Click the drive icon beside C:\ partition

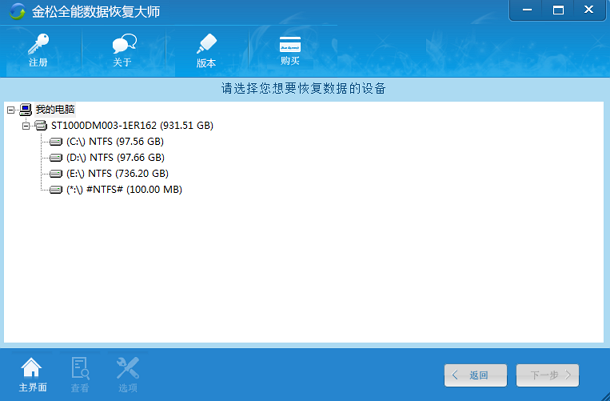(x=56, y=142)
